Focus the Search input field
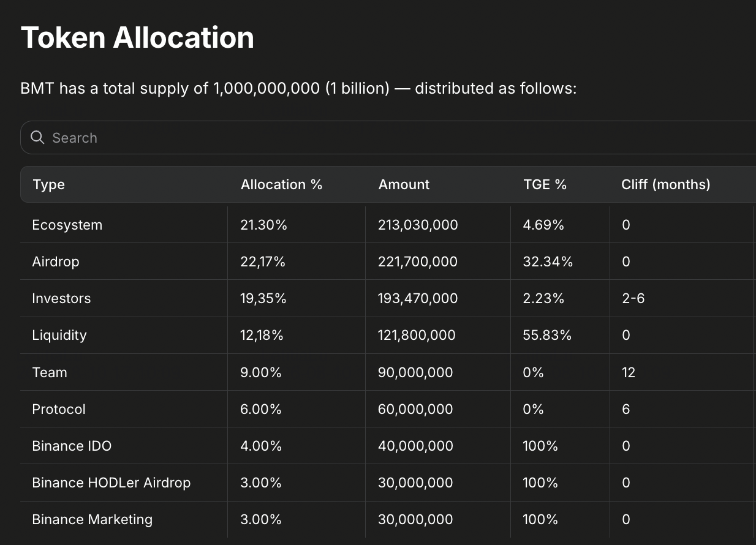The width and height of the screenshot is (756, 545). pos(388,138)
